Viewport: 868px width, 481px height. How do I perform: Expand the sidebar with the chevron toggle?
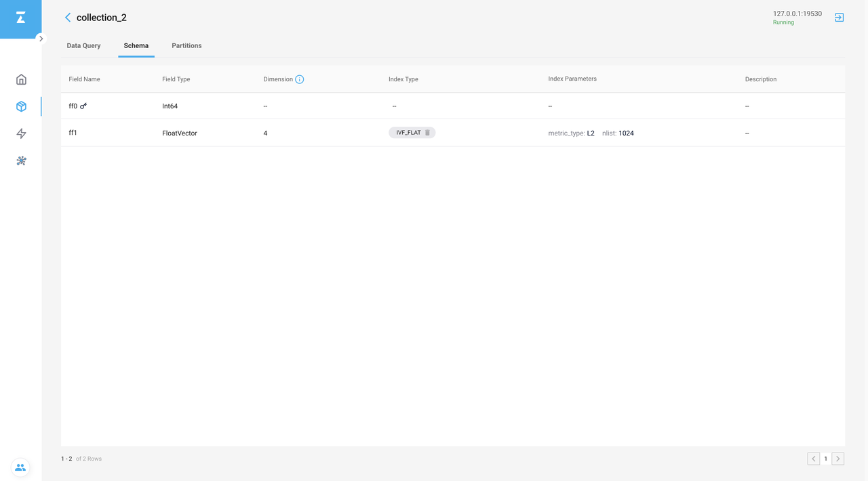pos(41,39)
